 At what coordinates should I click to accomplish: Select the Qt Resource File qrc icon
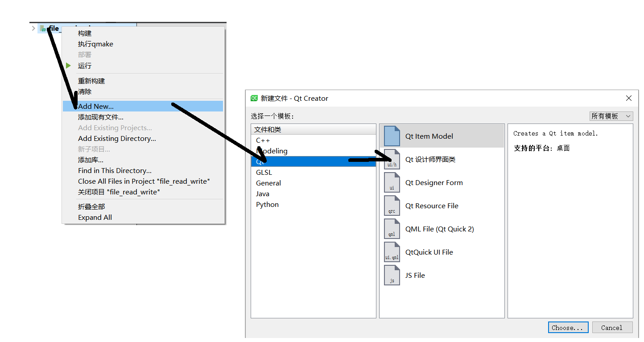(392, 206)
